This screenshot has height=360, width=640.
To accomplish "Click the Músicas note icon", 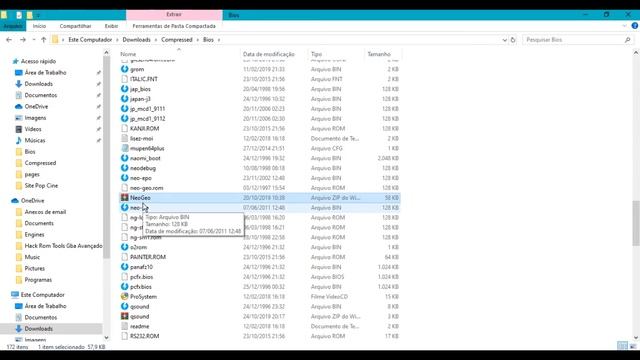I will click(18, 140).
